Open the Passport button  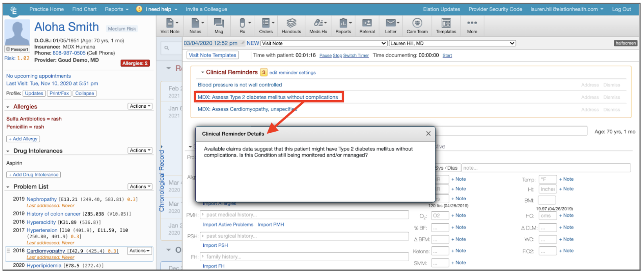click(x=17, y=49)
